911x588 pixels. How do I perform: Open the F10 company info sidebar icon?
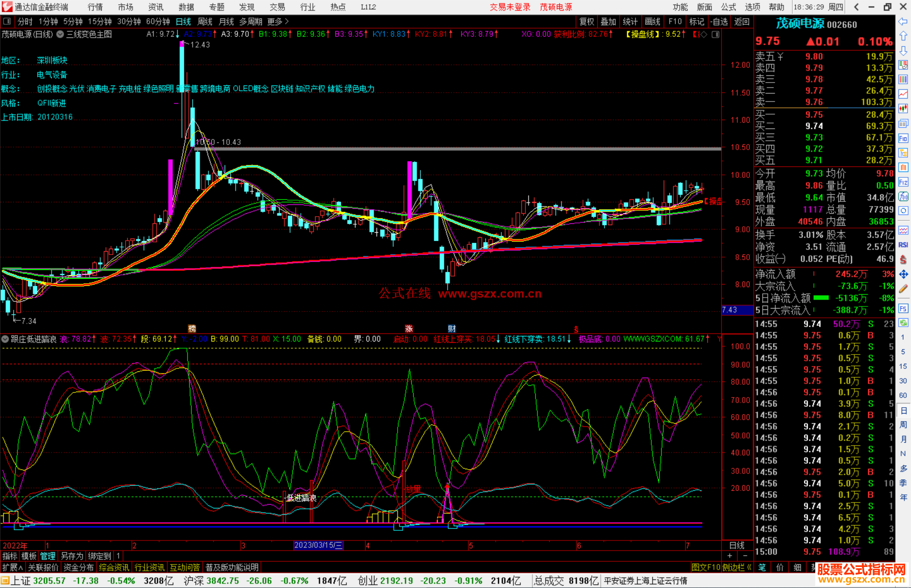[903, 138]
